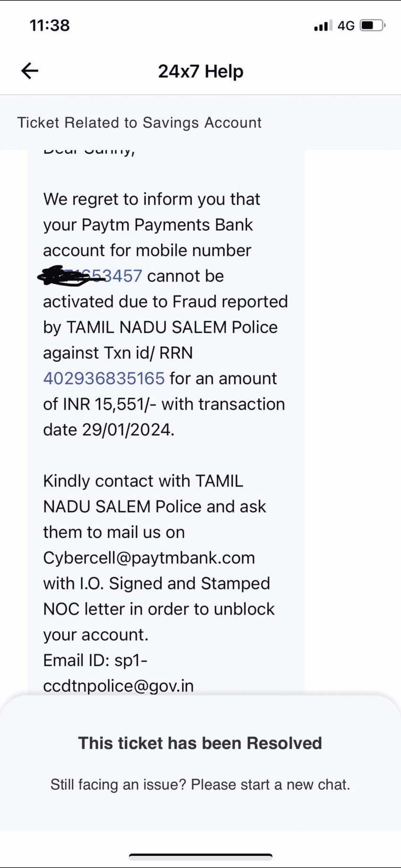The height and width of the screenshot is (868, 401).
Task: Tap the back arrow icon
Action: (30, 71)
